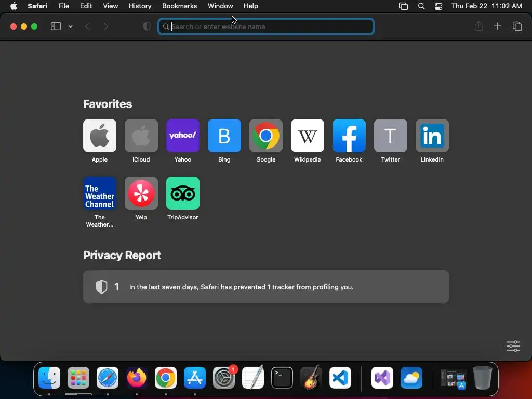Click the Favorites section heading
This screenshot has height=399, width=532.
point(108,104)
